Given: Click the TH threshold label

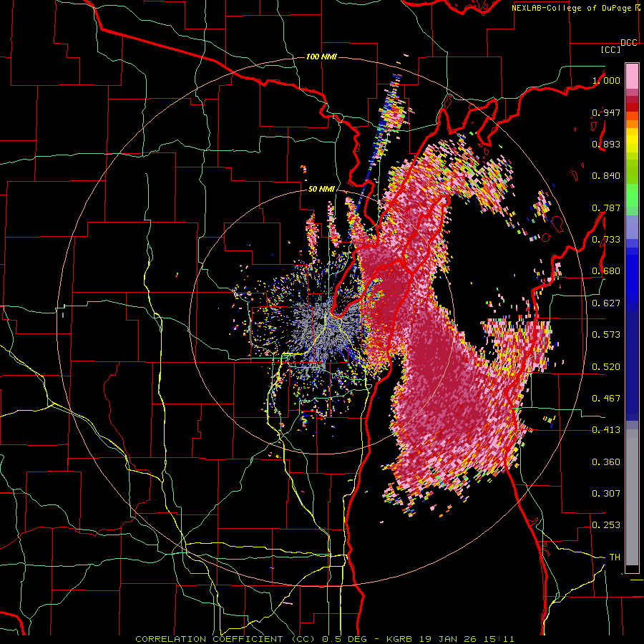Looking at the screenshot, I should tap(615, 557).
